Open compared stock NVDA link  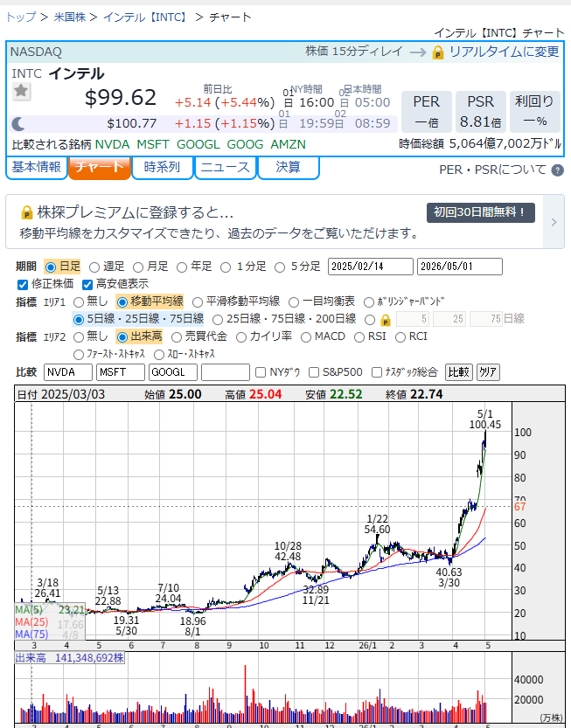[112, 144]
